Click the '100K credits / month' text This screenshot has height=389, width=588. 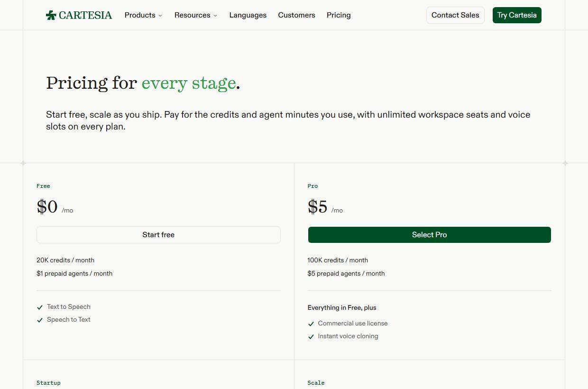pyautogui.click(x=338, y=260)
